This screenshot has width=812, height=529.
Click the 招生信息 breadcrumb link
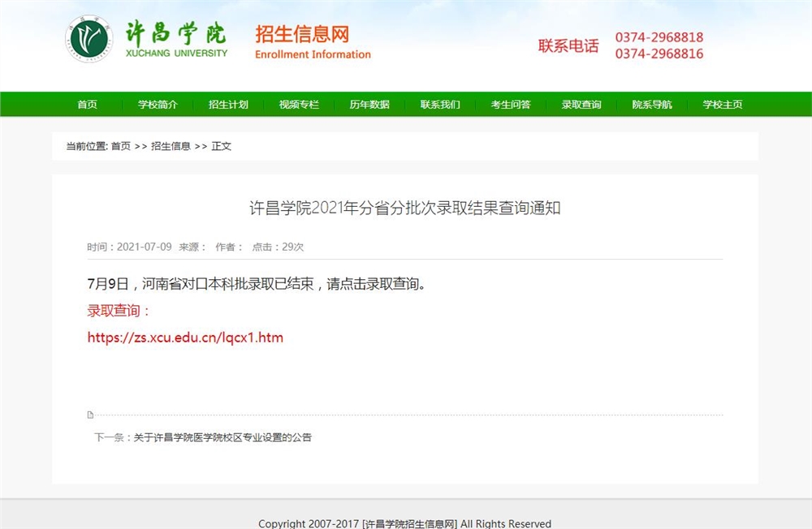tap(171, 147)
